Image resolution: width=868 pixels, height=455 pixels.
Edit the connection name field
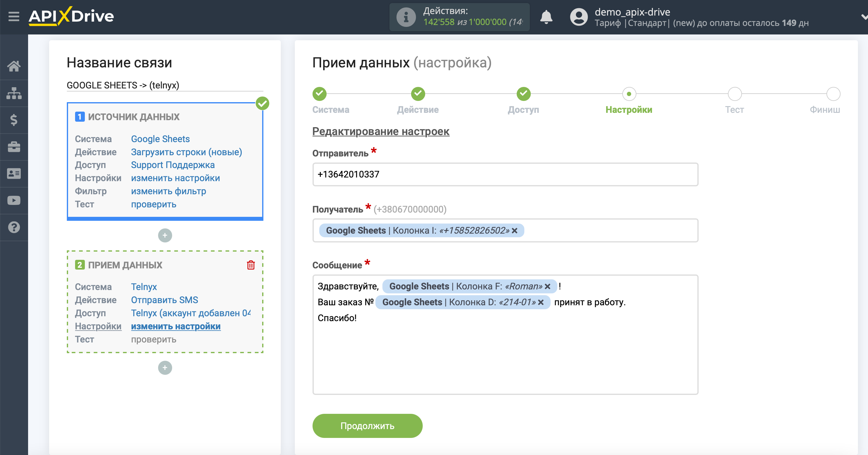pyautogui.click(x=165, y=85)
